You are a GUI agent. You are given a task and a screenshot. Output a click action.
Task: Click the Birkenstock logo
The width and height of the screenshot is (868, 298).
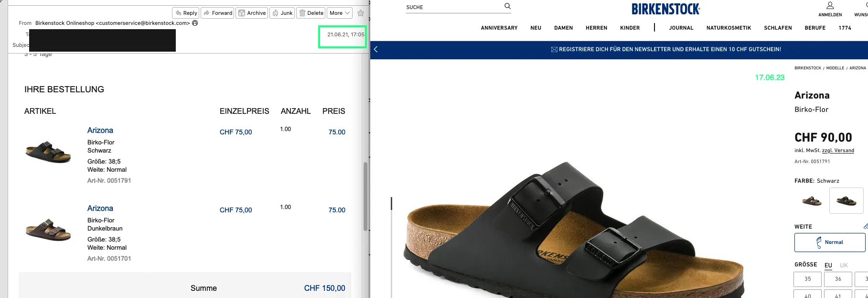665,9
